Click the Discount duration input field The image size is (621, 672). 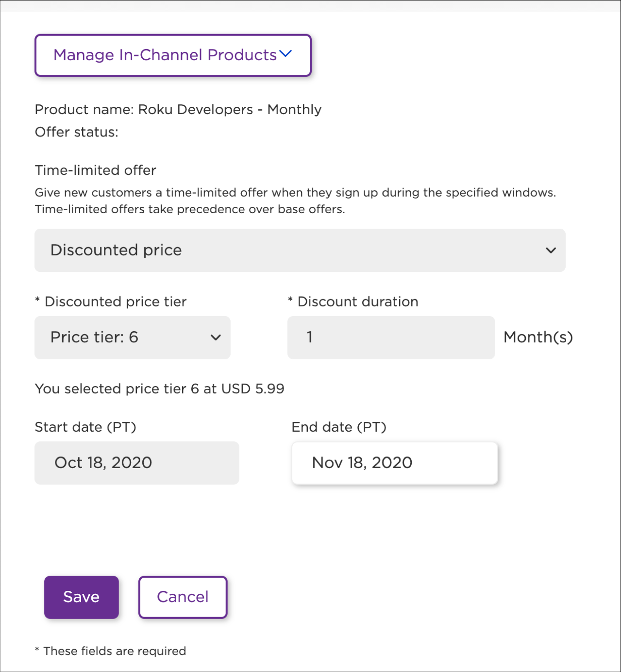(x=391, y=337)
